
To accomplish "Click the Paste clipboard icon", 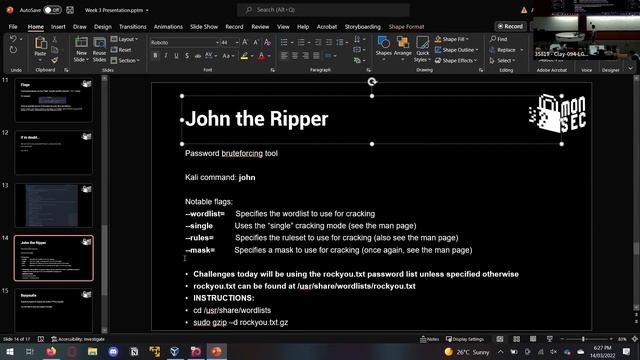I will (40, 43).
